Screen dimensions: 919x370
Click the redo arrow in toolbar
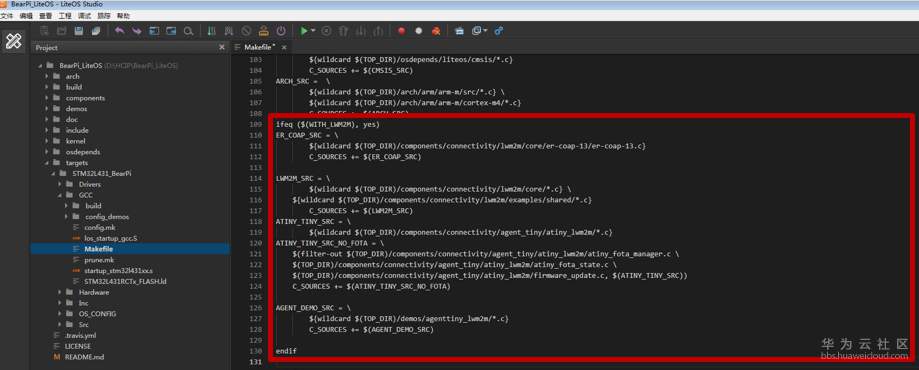137,30
